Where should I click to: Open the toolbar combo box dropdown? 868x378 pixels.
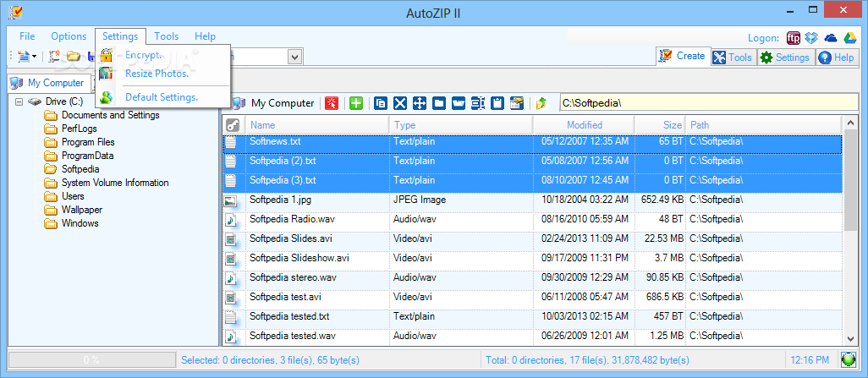click(x=295, y=56)
